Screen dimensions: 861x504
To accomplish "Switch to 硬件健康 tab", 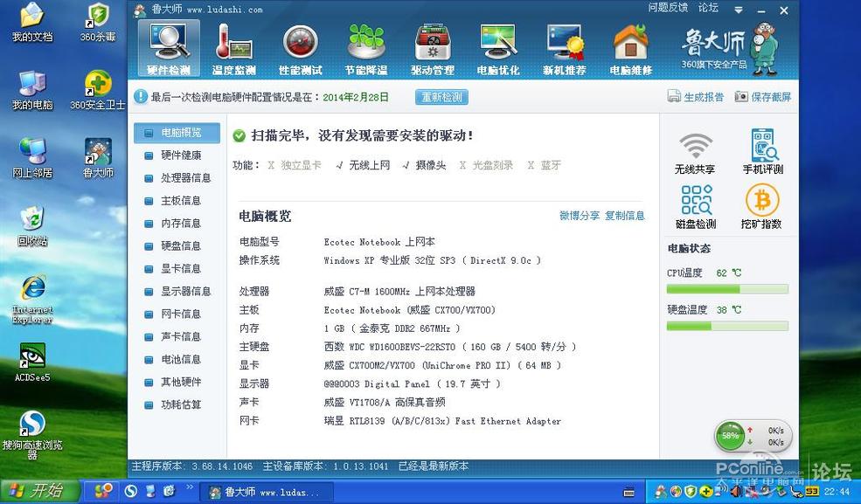I will 177,155.
